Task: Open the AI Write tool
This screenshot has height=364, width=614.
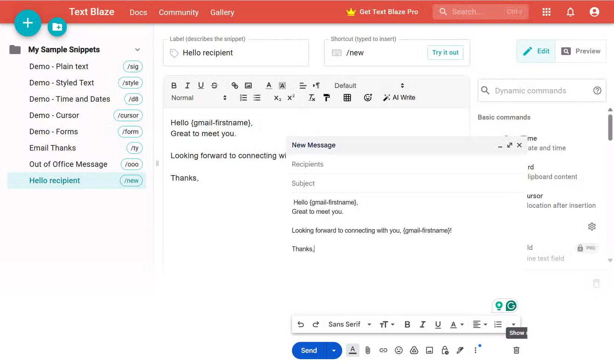Action: click(x=399, y=97)
